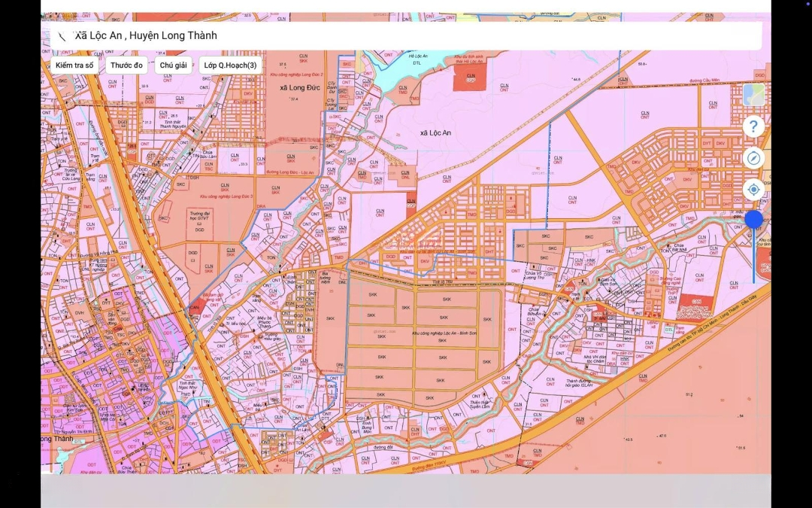812x508 pixels.
Task: Tap the compass orientation icon
Action: 753,158
